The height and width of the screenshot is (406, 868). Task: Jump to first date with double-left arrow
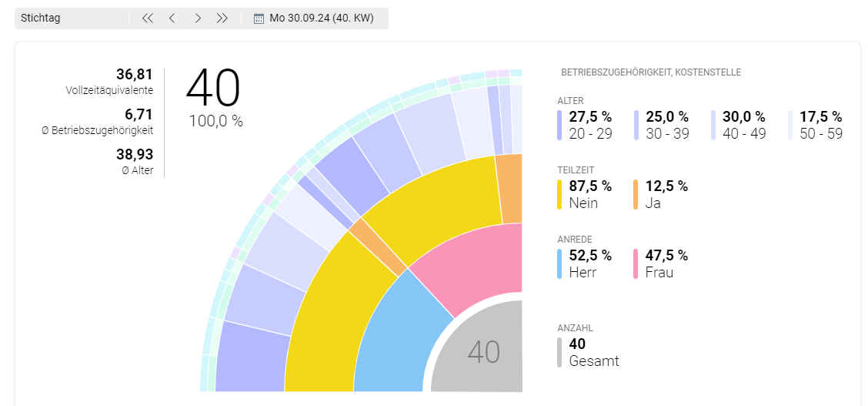[x=148, y=18]
